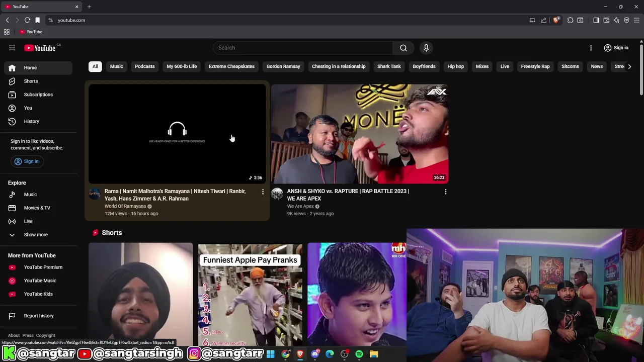Select the Mixes chip
644x362 pixels.
tap(482, 66)
